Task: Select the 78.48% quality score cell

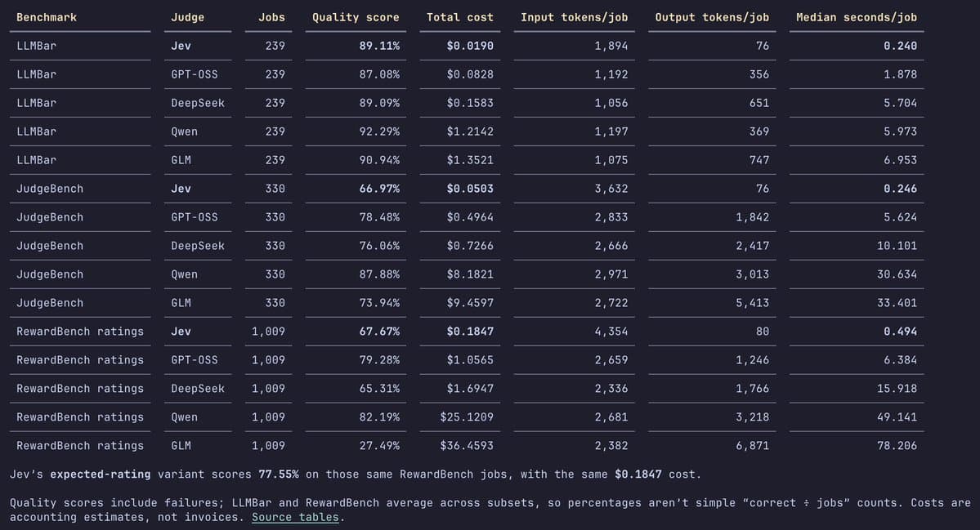Action: (379, 217)
